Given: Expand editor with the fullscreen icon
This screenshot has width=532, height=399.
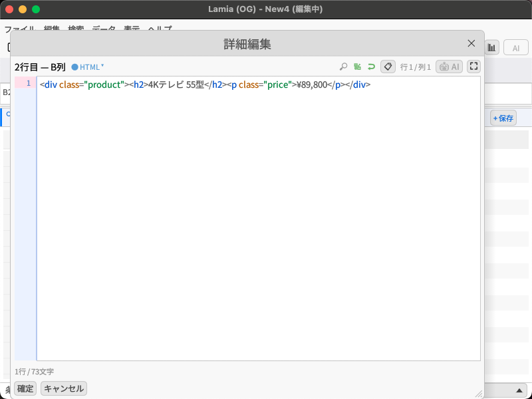Looking at the screenshot, I should (473, 66).
